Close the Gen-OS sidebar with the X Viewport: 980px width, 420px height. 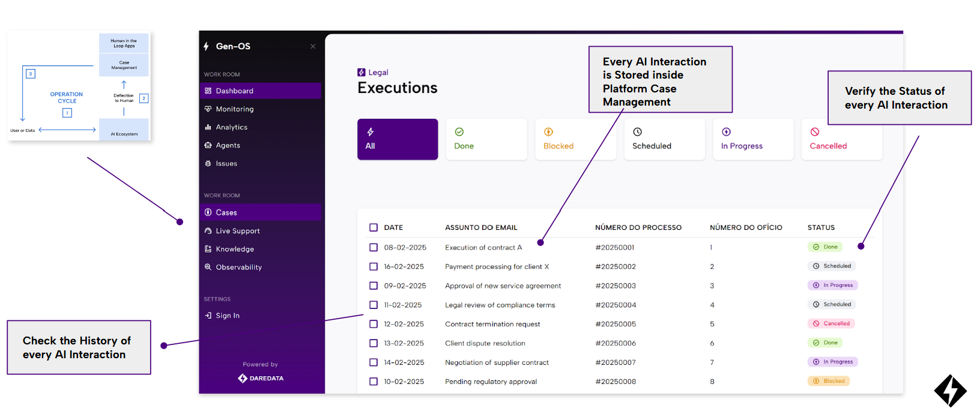tap(313, 46)
